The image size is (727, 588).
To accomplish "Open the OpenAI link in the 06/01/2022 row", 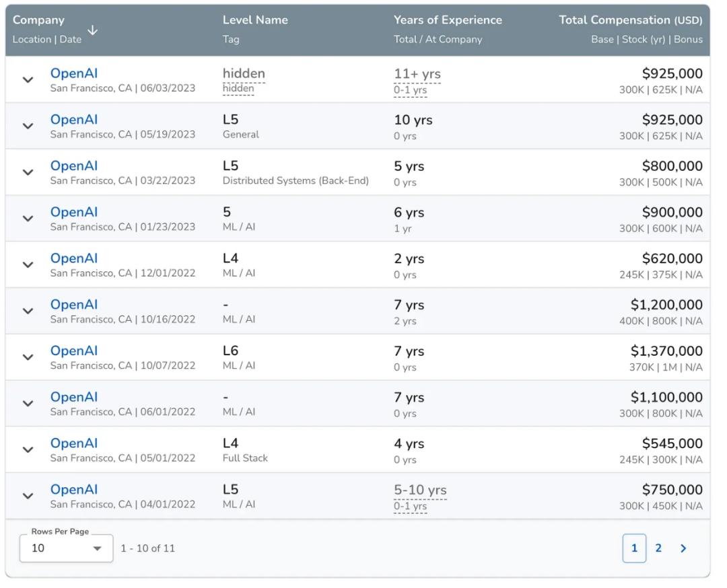I will tap(74, 397).
